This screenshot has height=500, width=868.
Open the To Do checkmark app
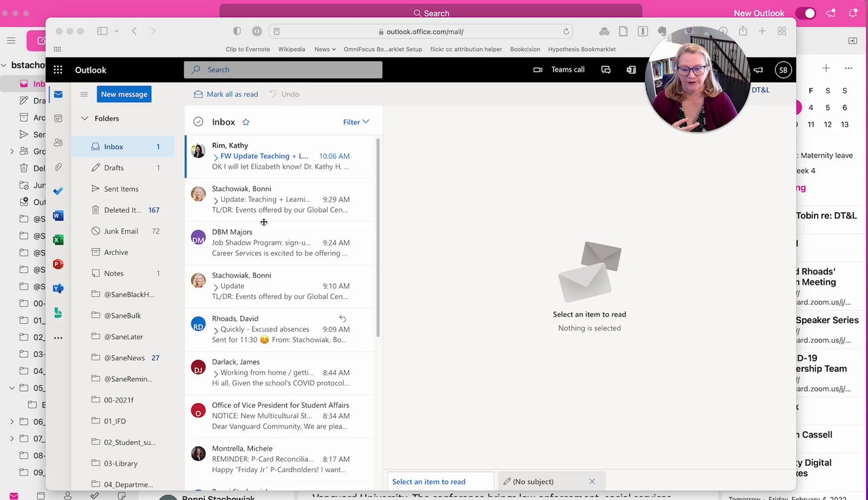click(x=58, y=191)
